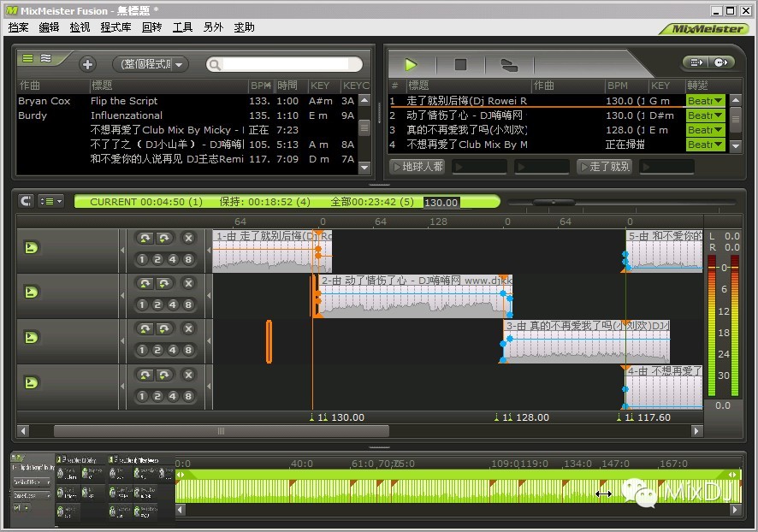Image resolution: width=758 pixels, height=532 pixels.
Task: Open the 检视 menu
Action: coord(80,27)
